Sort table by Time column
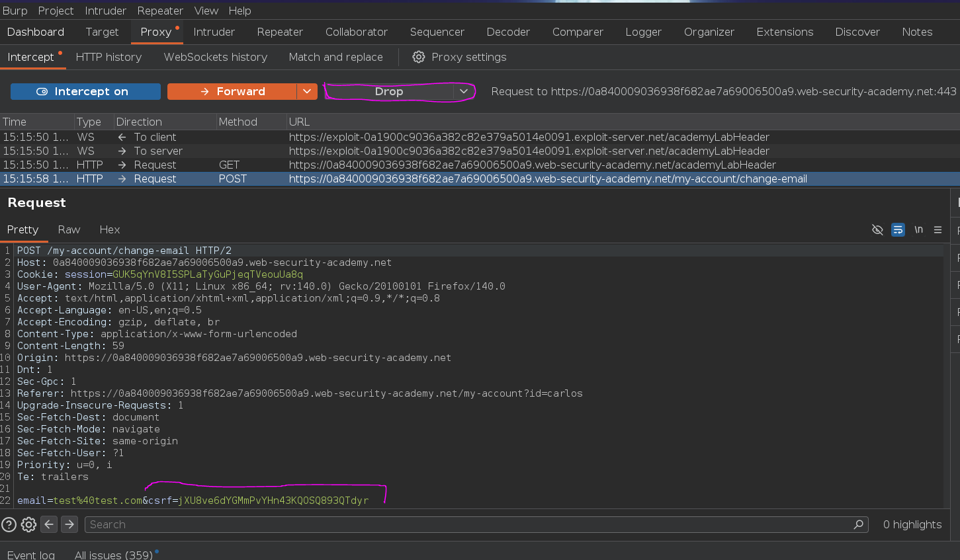Screen dimensions: 960x560 point(37,122)
